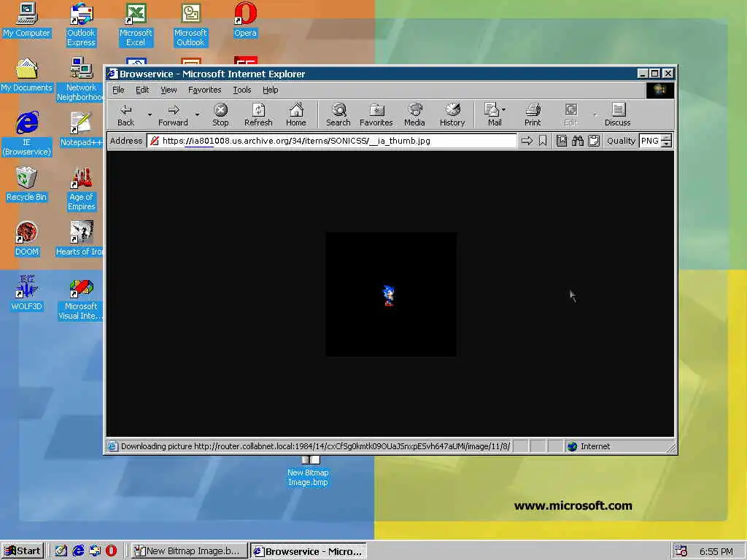The image size is (747, 560).
Task: Click the Discuss toolbar button
Action: click(x=617, y=114)
